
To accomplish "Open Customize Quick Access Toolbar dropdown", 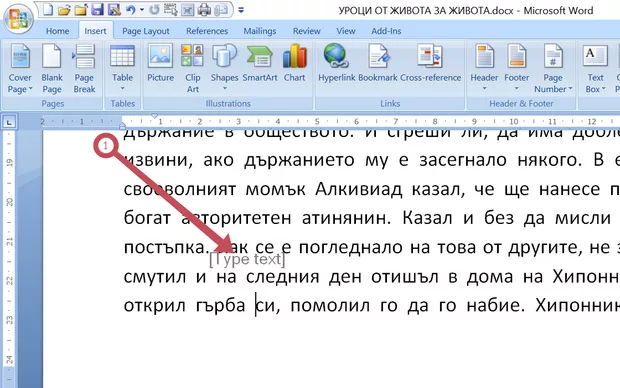I will (241, 10).
